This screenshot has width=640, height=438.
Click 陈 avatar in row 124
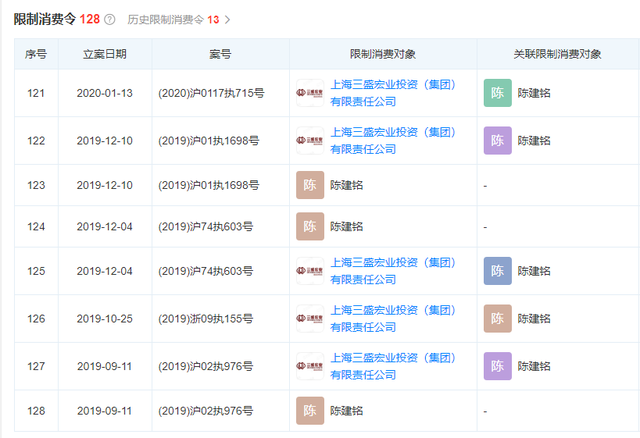(310, 226)
